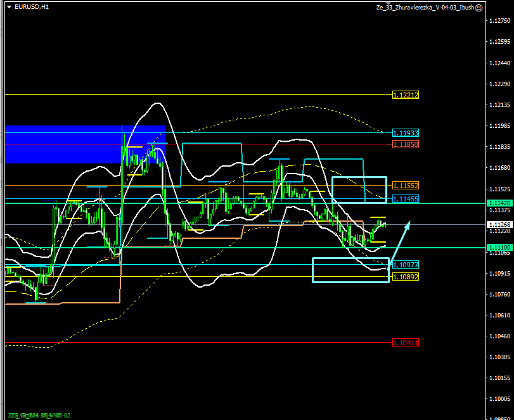This screenshot has width=514, height=420.
Task: Select the red 1.11850 price level label
Action: click(x=406, y=144)
